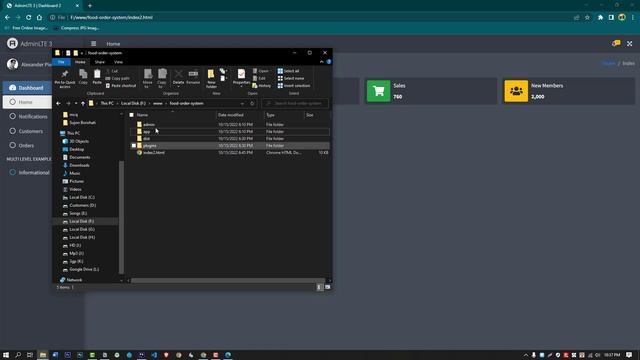Select Downloads in the navigation pane
The height and width of the screenshot is (360, 640).
pos(79,165)
